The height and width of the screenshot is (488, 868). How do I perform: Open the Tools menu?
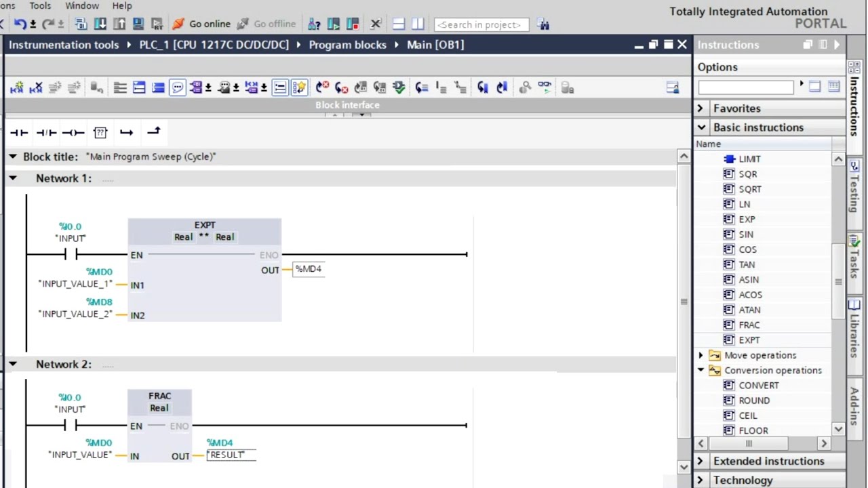point(40,5)
